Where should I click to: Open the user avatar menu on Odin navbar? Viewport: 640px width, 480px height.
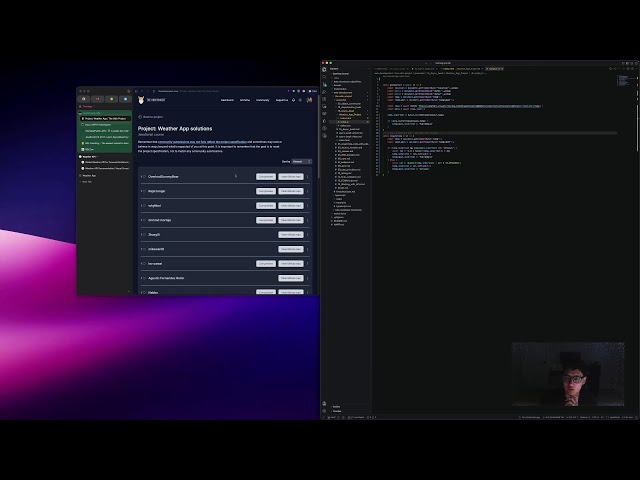tap(309, 100)
